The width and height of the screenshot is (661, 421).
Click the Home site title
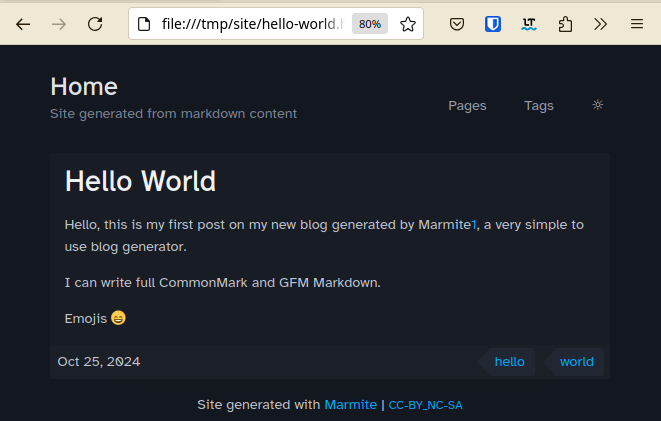click(84, 86)
